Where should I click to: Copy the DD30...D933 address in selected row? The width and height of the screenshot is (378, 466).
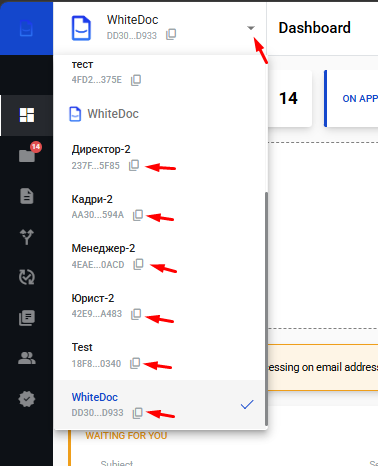click(x=137, y=413)
